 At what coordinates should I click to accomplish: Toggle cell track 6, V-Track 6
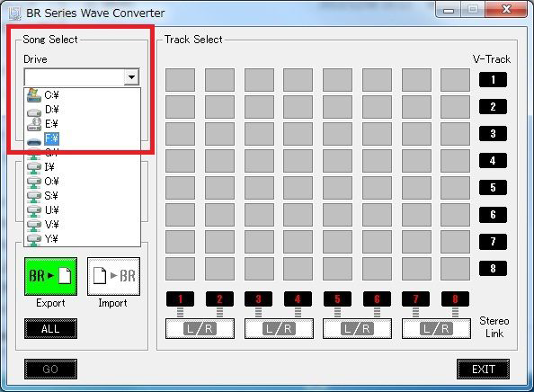(377, 215)
